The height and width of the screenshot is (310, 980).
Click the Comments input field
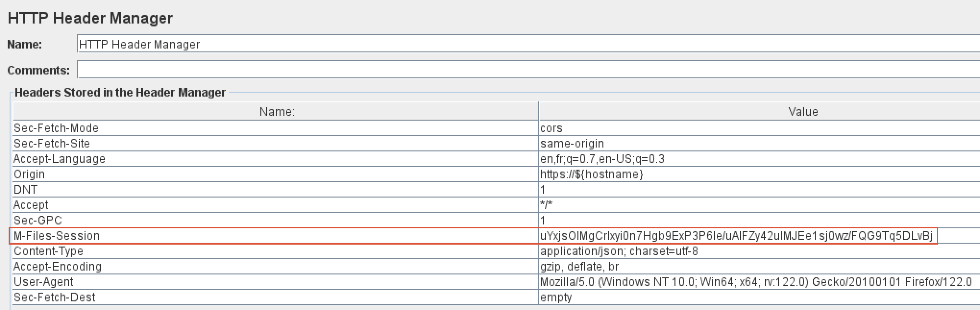click(x=527, y=70)
